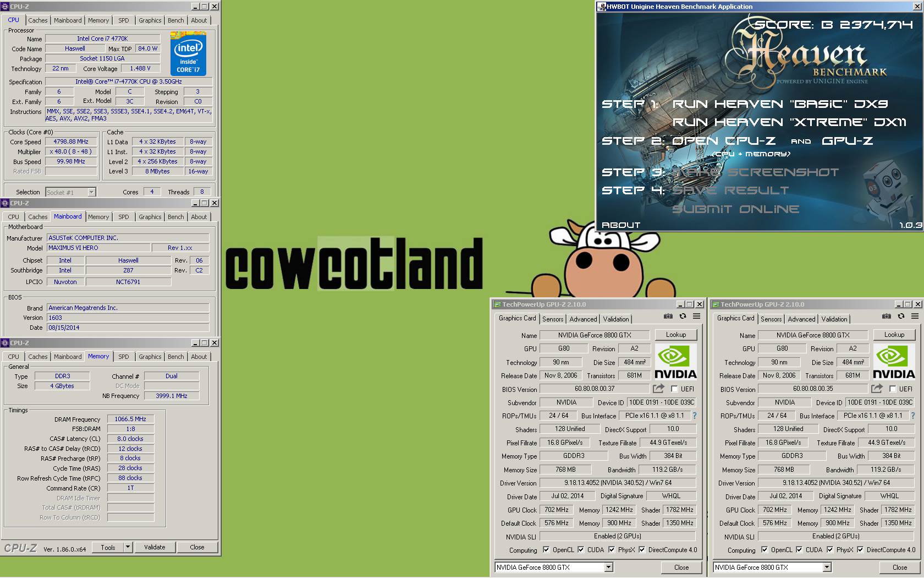Toggle the PhysX checkbox in left GPU-Z
924x578 pixels.
[x=612, y=550]
